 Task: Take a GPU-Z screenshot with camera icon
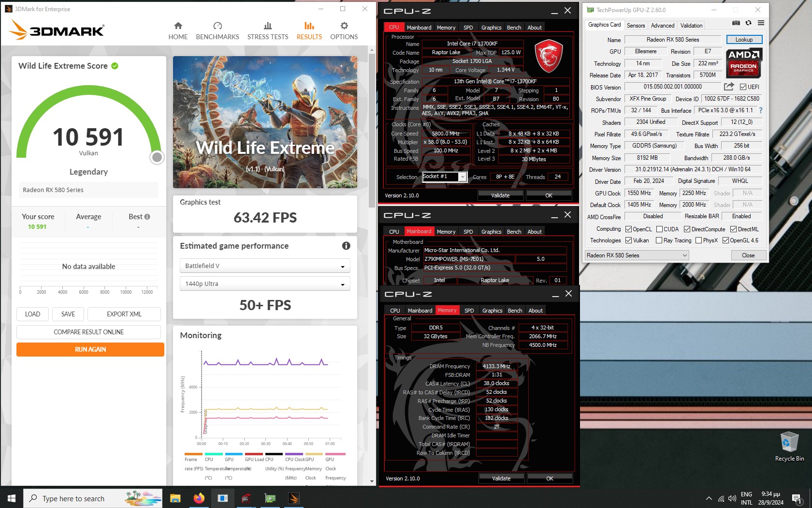[x=736, y=23]
